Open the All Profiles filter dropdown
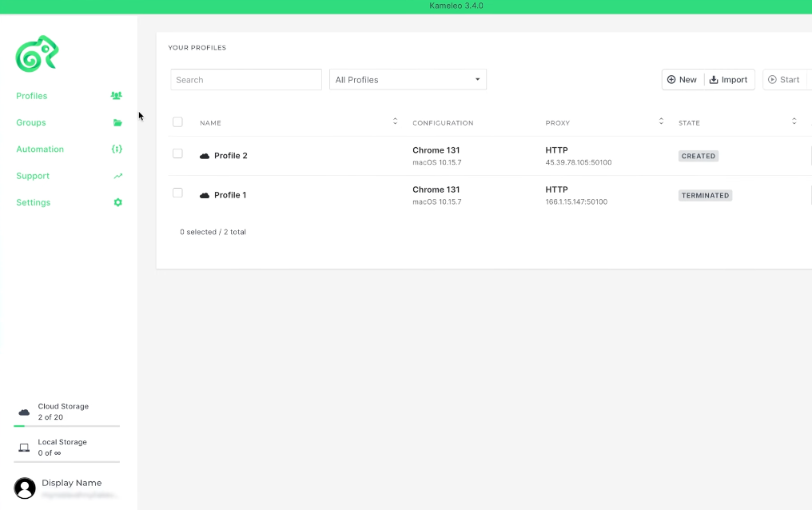Screen dimensions: 812x510 [x=408, y=80]
